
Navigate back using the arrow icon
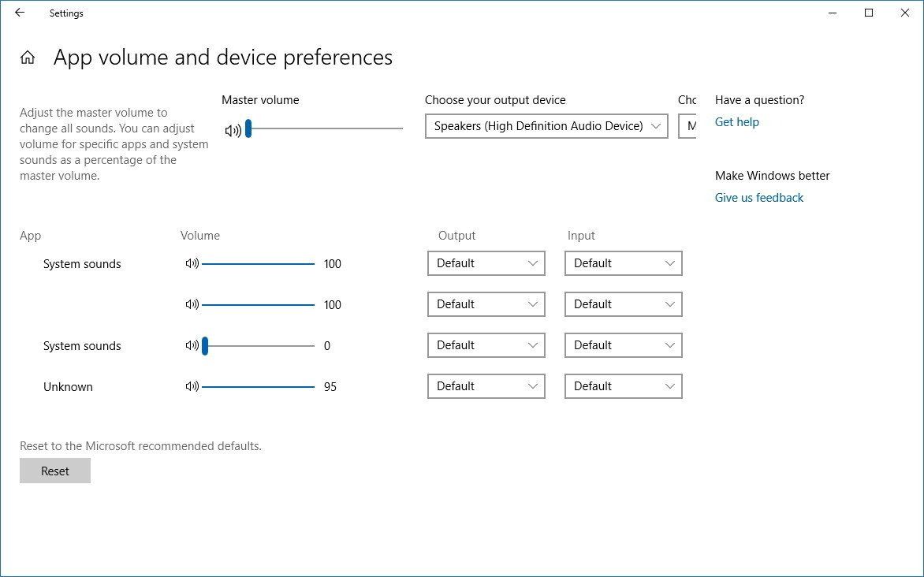click(19, 13)
